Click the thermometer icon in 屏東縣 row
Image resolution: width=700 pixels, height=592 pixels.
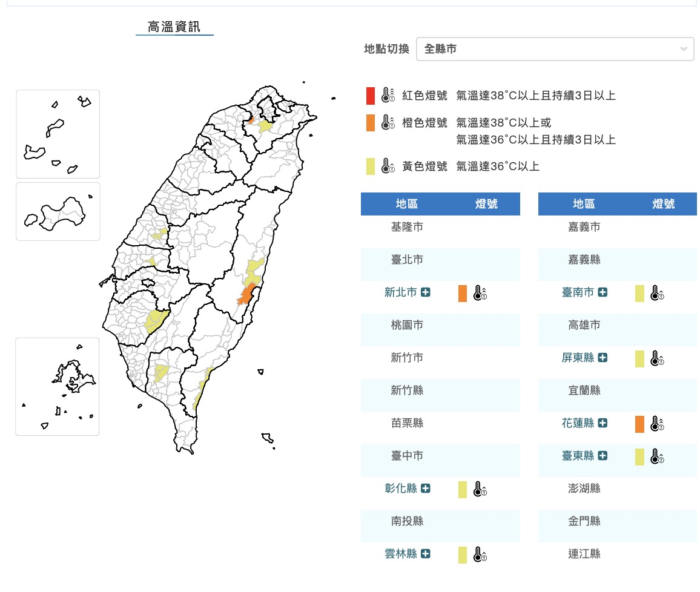[x=657, y=358]
